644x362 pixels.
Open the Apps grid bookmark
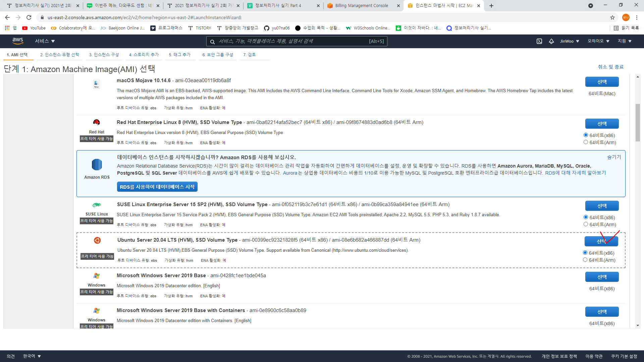pyautogui.click(x=10, y=28)
